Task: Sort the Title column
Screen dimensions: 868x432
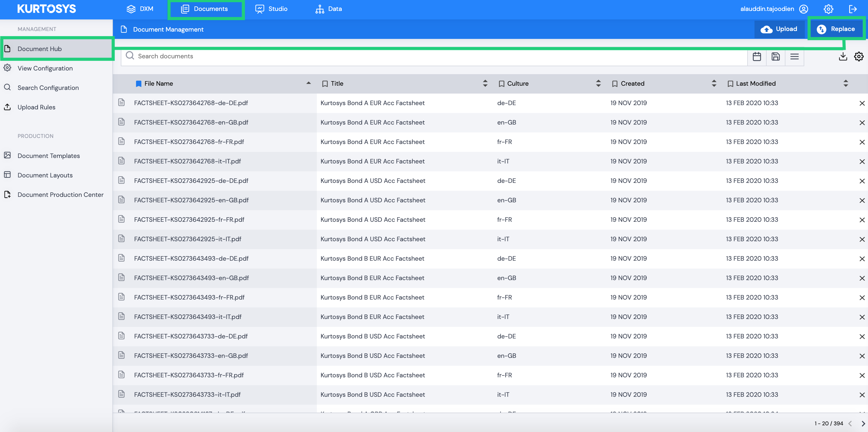Action: click(x=485, y=83)
